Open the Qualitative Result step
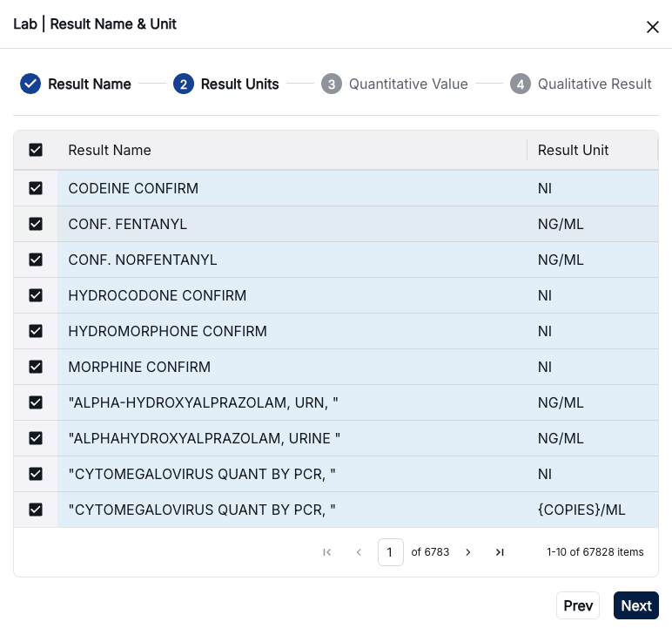672x635 pixels. (595, 84)
